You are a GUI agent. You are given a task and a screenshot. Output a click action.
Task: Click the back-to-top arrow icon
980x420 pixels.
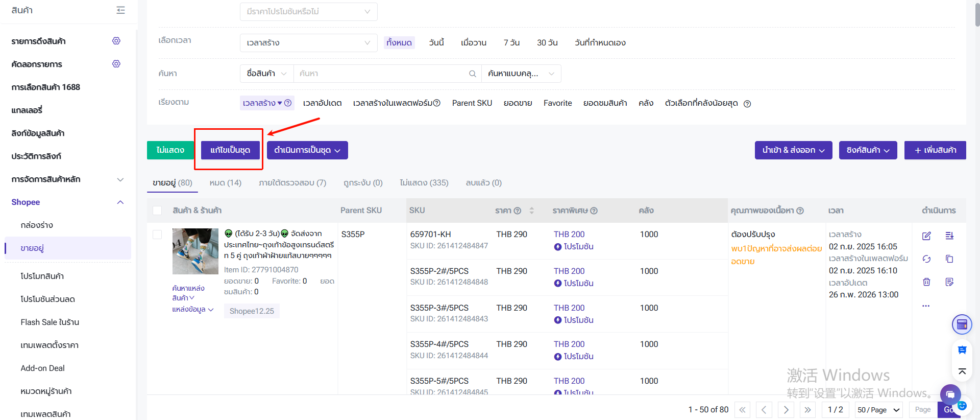coord(962,371)
